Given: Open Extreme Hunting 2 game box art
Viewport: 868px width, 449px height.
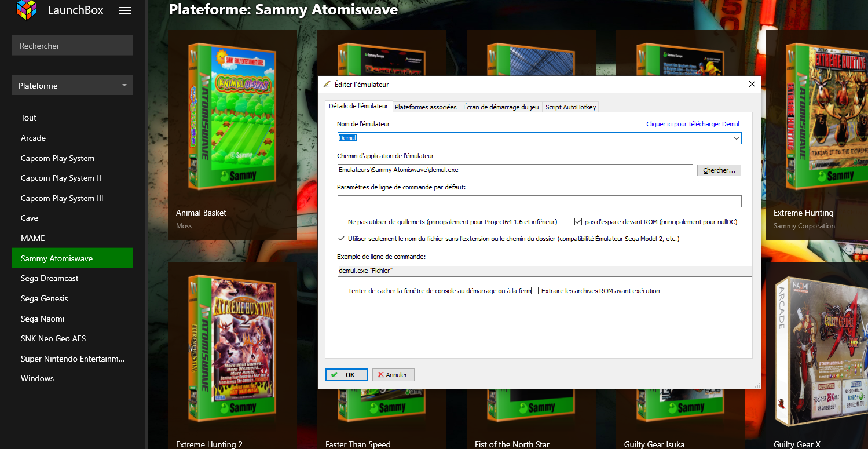Looking at the screenshot, I should tap(231, 348).
